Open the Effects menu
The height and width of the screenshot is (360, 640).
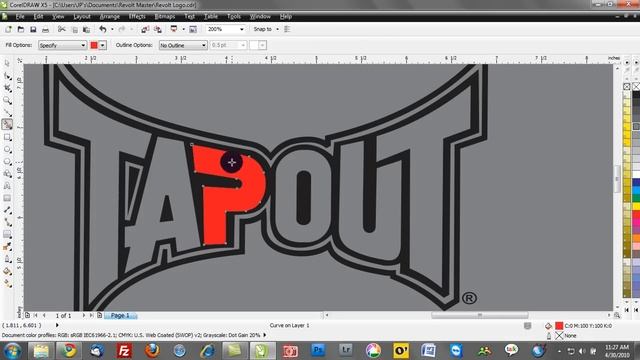[x=137, y=17]
